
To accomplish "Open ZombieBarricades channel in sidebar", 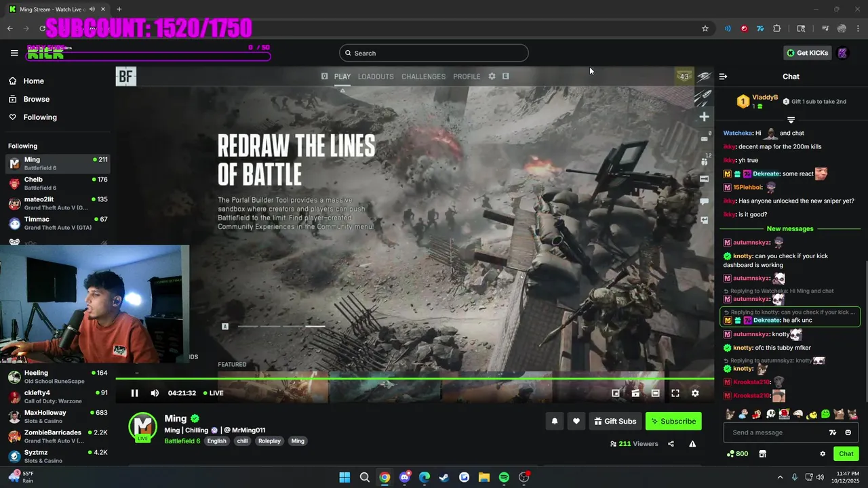I will (x=58, y=436).
